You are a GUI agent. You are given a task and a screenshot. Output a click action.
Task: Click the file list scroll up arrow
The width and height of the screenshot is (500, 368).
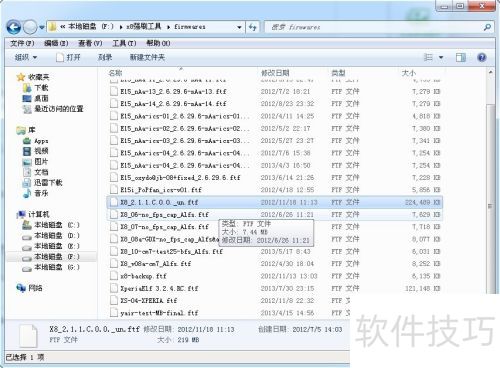(490, 72)
